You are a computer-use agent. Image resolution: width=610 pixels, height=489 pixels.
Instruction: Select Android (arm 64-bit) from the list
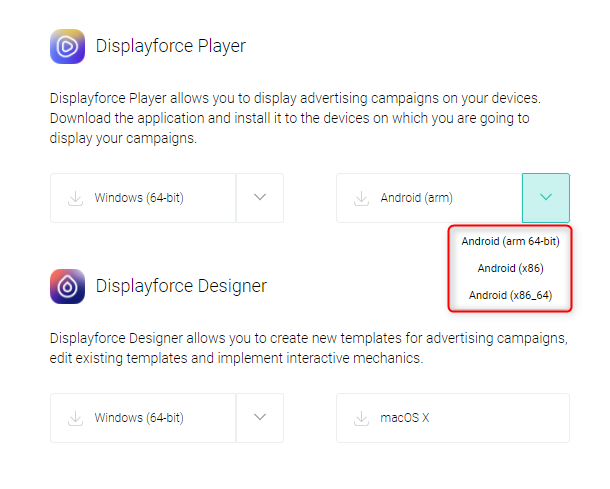[x=510, y=241]
